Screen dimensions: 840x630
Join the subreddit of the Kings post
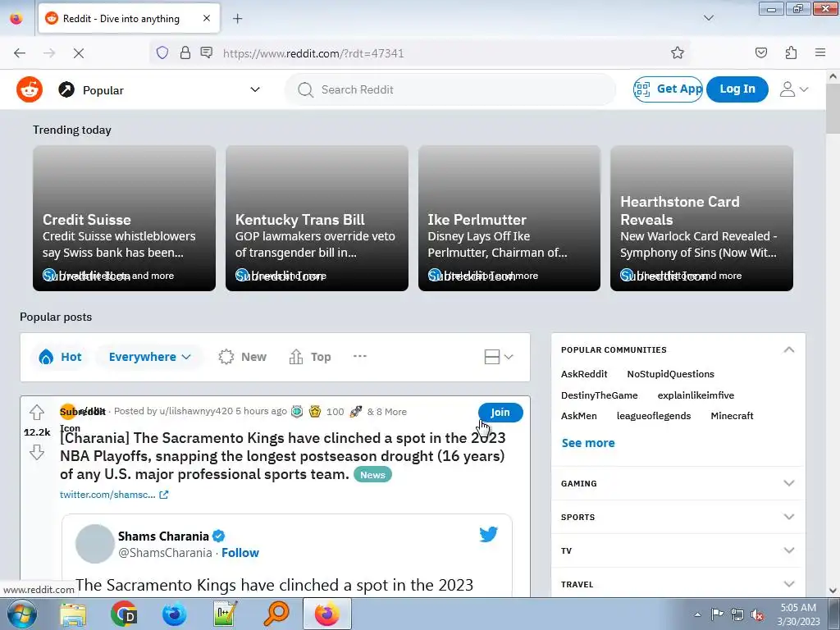(500, 412)
